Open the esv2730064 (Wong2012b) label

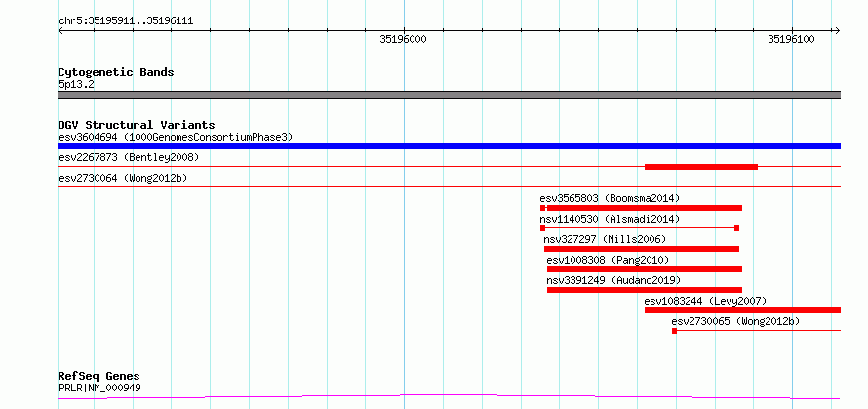[x=124, y=178]
